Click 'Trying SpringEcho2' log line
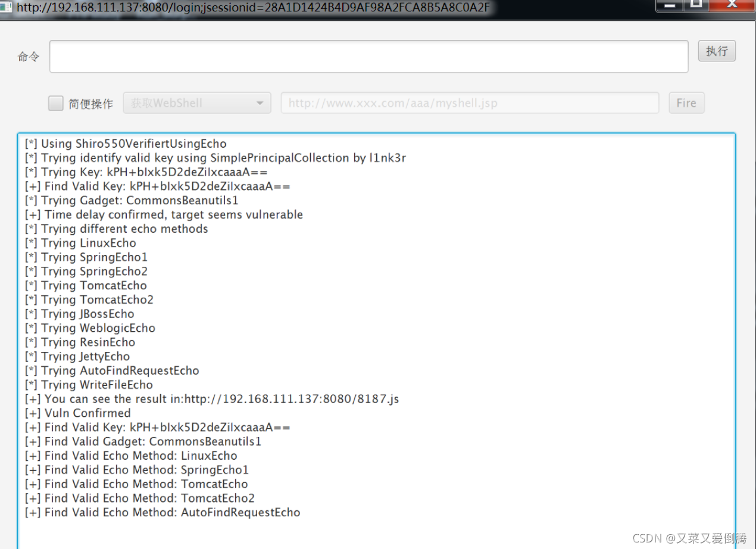Viewport: 756px width, 549px height. [86, 271]
